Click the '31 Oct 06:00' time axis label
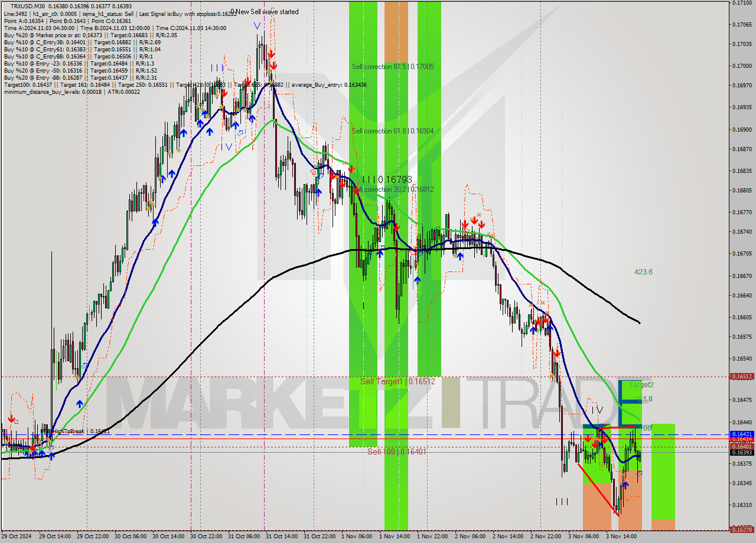 (244, 537)
